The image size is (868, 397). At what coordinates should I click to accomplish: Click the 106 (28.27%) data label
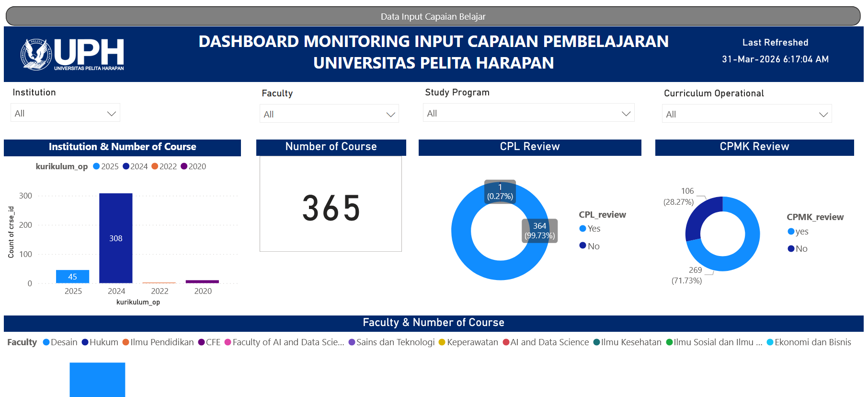pyautogui.click(x=679, y=197)
